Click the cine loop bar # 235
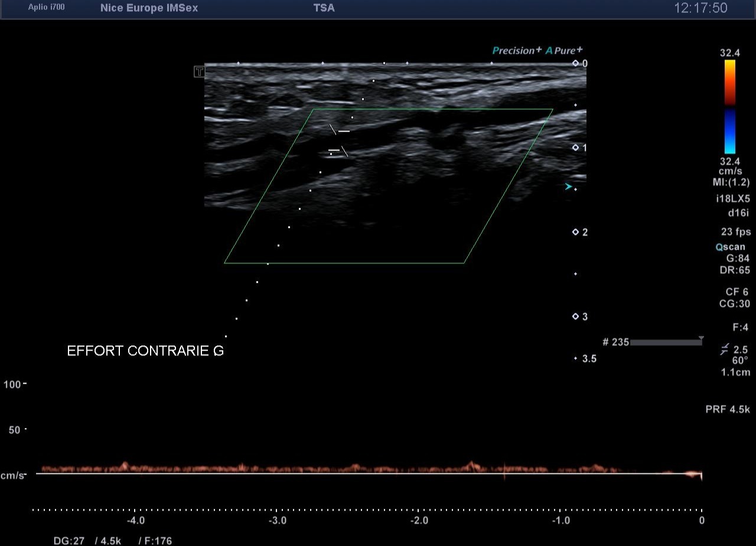756x546 pixels. tap(666, 342)
